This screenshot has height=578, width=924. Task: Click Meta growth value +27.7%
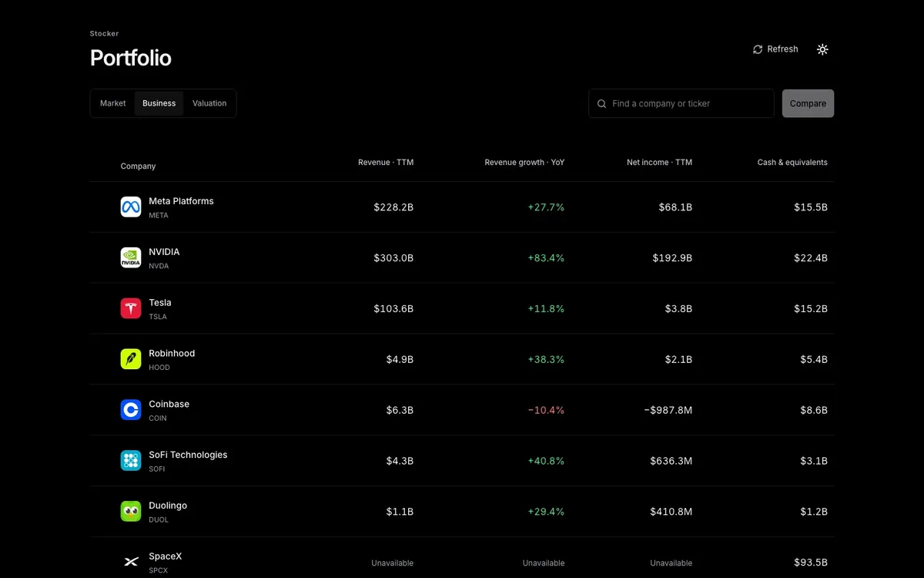pyautogui.click(x=546, y=207)
